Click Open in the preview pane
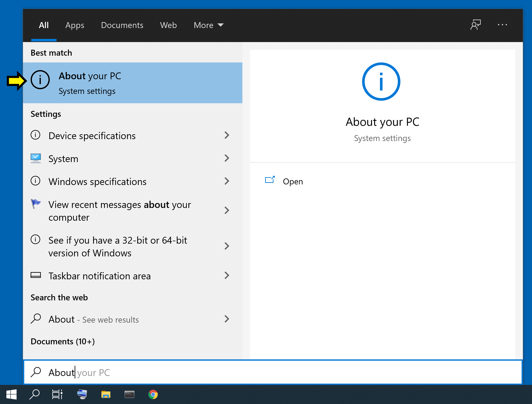532x404 pixels. click(293, 181)
